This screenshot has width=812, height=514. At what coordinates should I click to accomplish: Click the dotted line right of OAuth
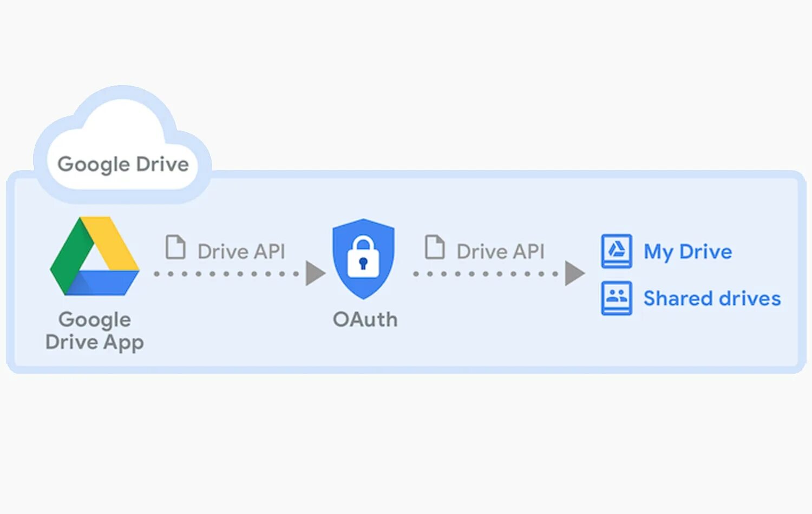click(486, 274)
